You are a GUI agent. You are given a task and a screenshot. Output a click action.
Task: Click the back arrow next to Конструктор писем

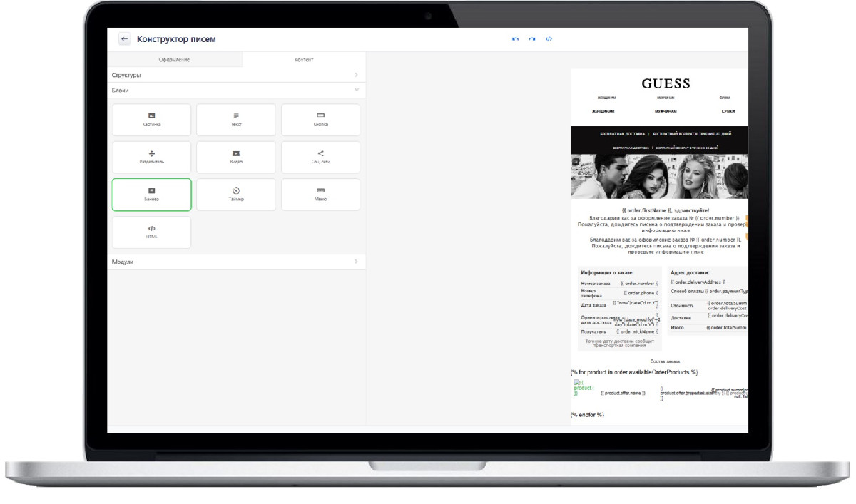[x=125, y=40]
